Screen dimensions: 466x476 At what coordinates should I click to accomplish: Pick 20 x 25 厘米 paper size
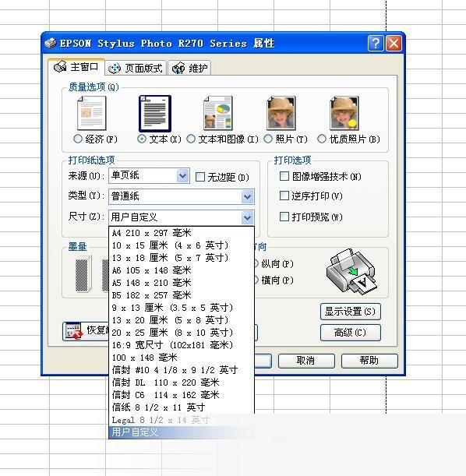(x=182, y=333)
